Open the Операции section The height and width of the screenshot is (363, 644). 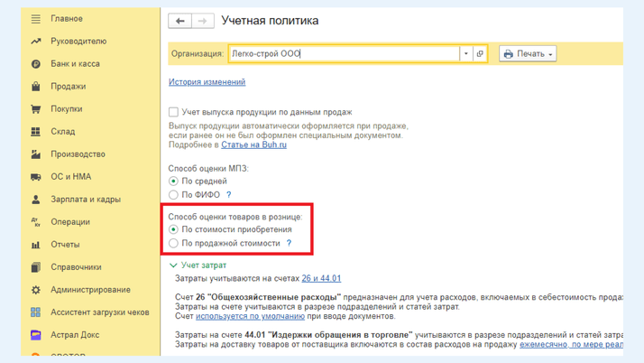pos(70,222)
